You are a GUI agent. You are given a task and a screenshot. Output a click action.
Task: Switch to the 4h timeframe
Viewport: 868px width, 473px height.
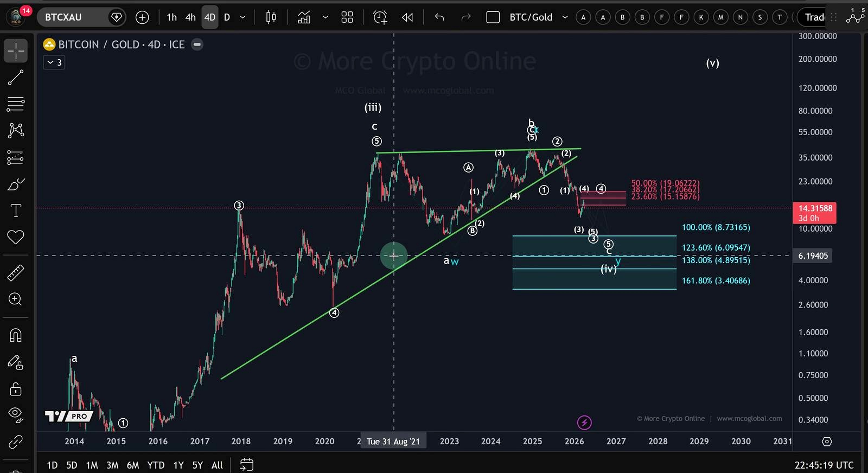pos(190,17)
